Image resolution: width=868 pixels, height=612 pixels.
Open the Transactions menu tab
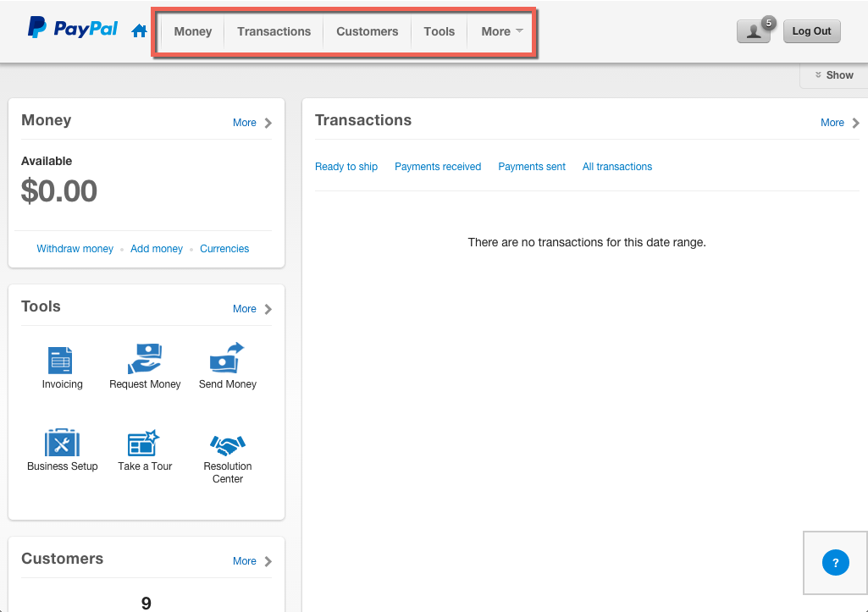[274, 31]
